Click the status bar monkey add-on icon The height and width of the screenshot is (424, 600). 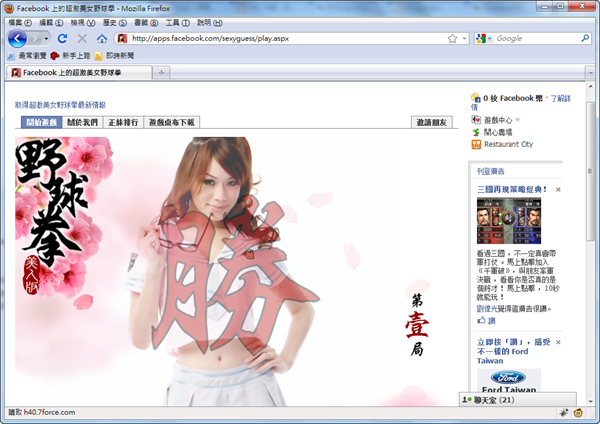click(x=578, y=413)
